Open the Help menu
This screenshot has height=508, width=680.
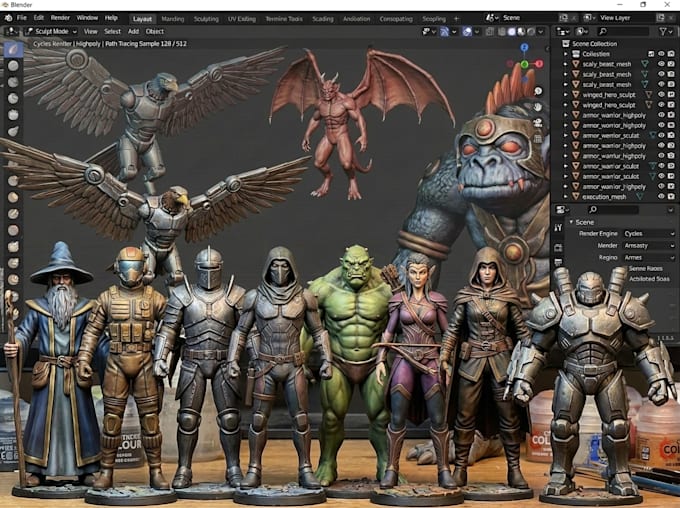pyautogui.click(x=111, y=18)
